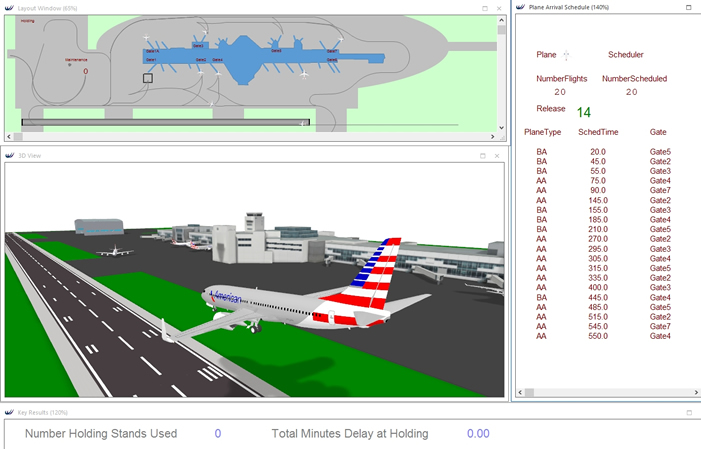Select the Maintenance area label in layout
The width and height of the screenshot is (701, 449).
coord(76,61)
